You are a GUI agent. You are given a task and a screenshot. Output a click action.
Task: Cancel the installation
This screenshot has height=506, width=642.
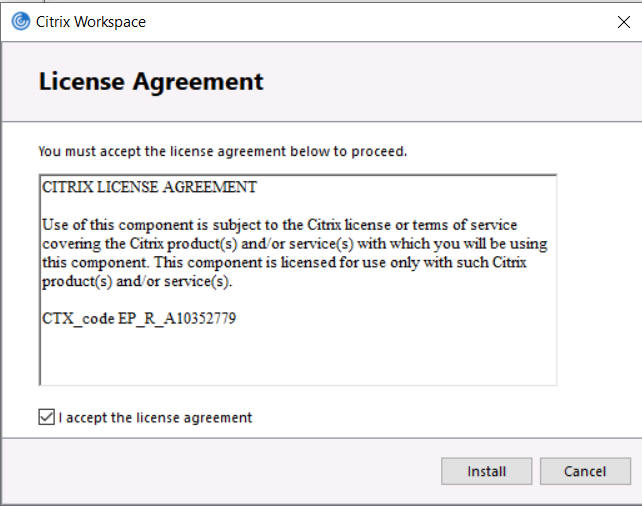click(585, 471)
